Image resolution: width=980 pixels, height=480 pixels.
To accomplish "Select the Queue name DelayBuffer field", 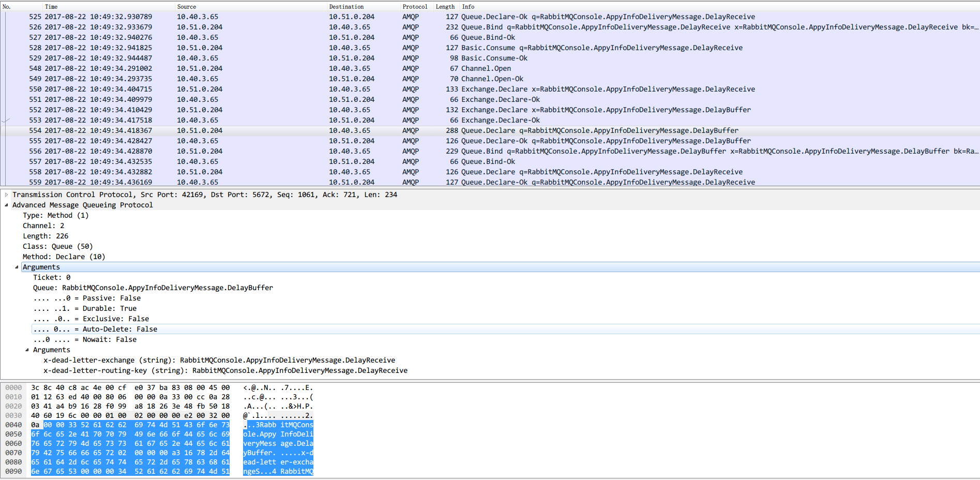I will (153, 288).
